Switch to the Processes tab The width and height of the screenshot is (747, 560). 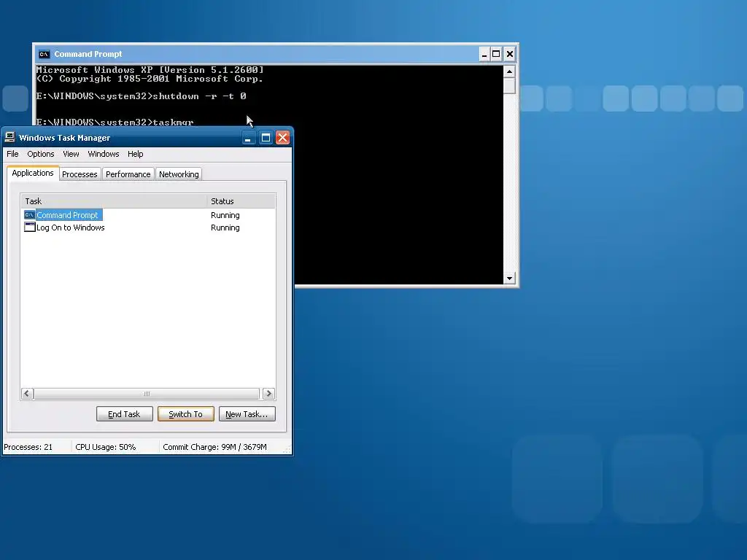coord(80,174)
